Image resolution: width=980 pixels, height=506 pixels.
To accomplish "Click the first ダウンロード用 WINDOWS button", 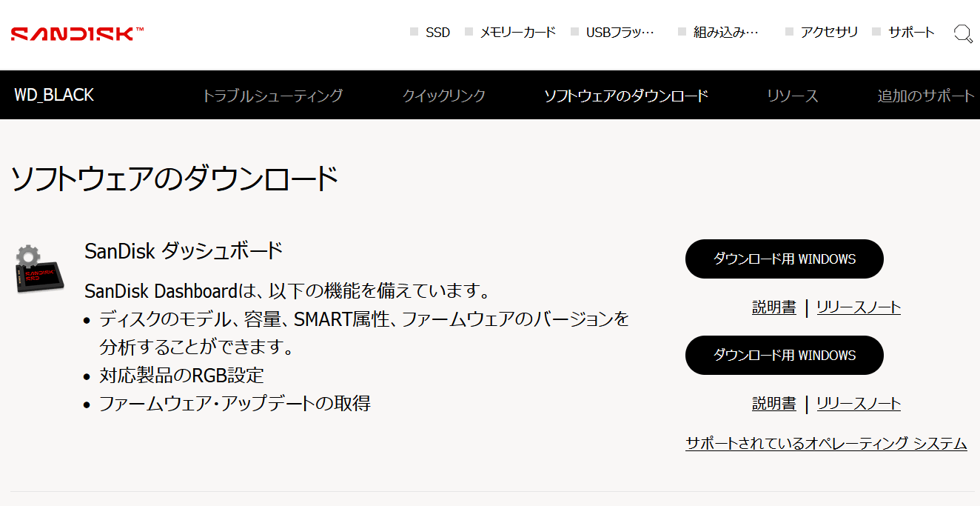I will pyautogui.click(x=785, y=259).
